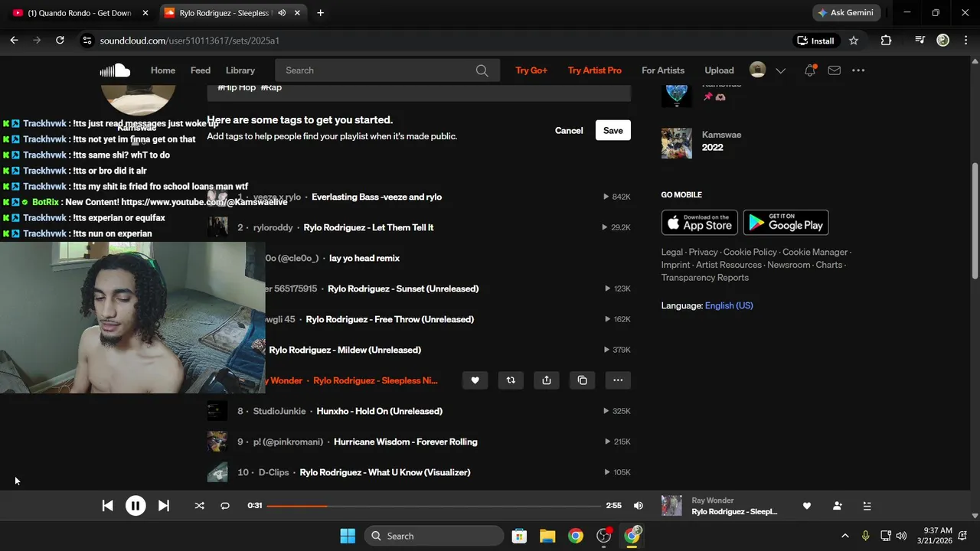View site information icon in address bar

tap(87, 41)
